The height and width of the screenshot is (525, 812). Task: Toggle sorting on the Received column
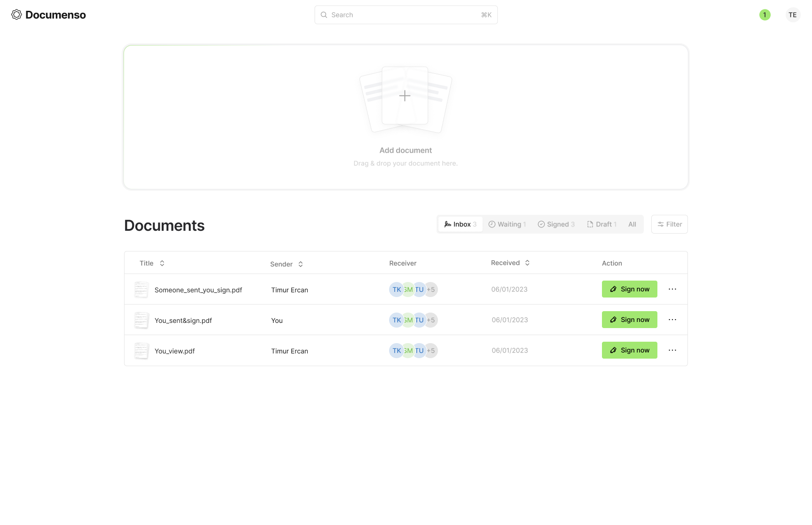coord(527,263)
